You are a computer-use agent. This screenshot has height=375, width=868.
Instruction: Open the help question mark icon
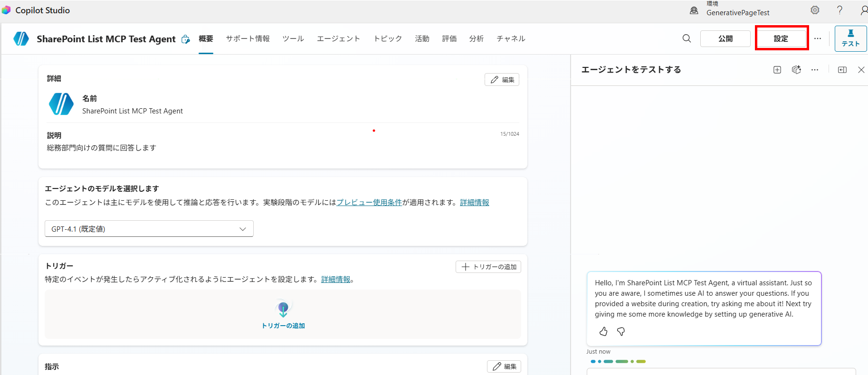[x=839, y=10]
